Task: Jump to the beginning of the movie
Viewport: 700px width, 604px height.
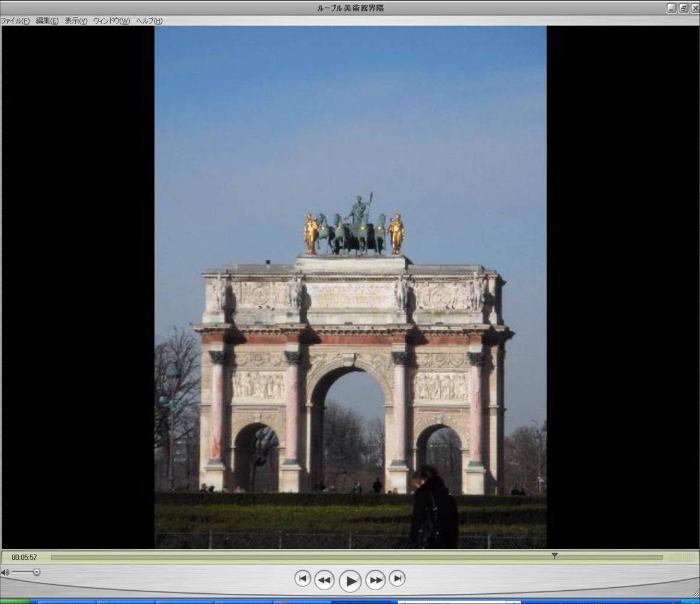Action: [302, 579]
